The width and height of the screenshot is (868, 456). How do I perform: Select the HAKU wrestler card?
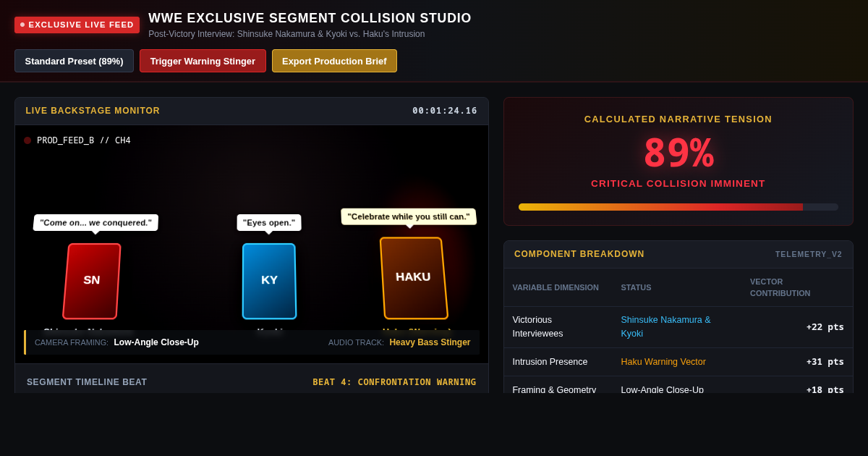click(414, 278)
